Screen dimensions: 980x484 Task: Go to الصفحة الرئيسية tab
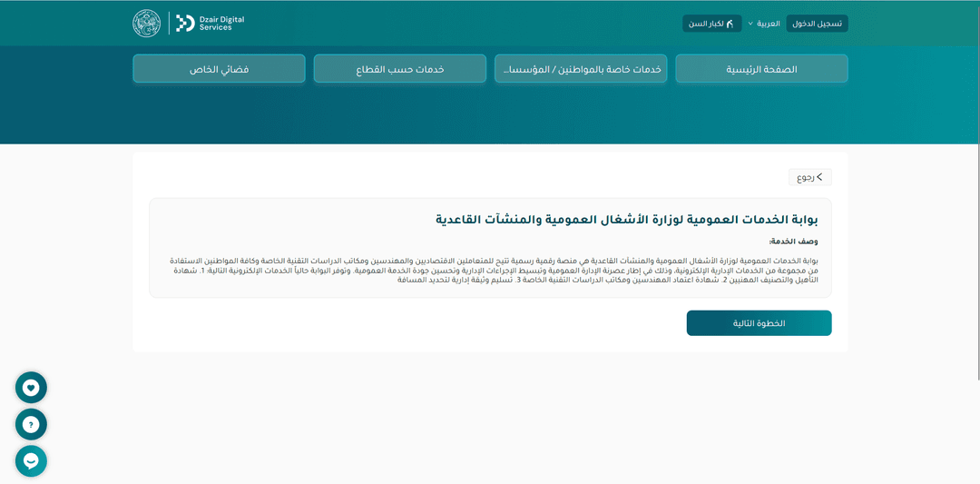[x=762, y=69]
